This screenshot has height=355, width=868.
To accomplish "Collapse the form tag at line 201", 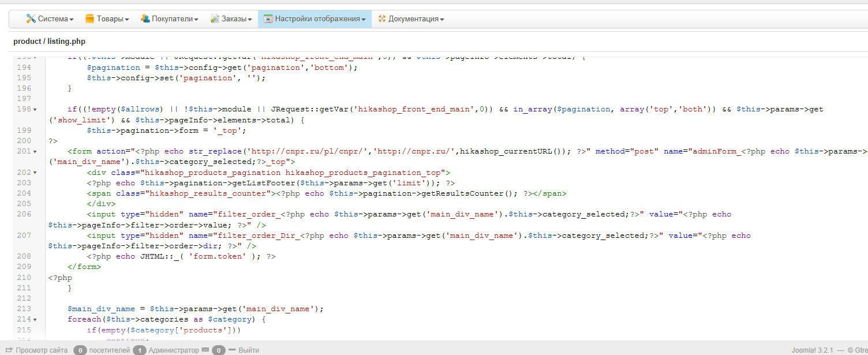I will tap(35, 152).
